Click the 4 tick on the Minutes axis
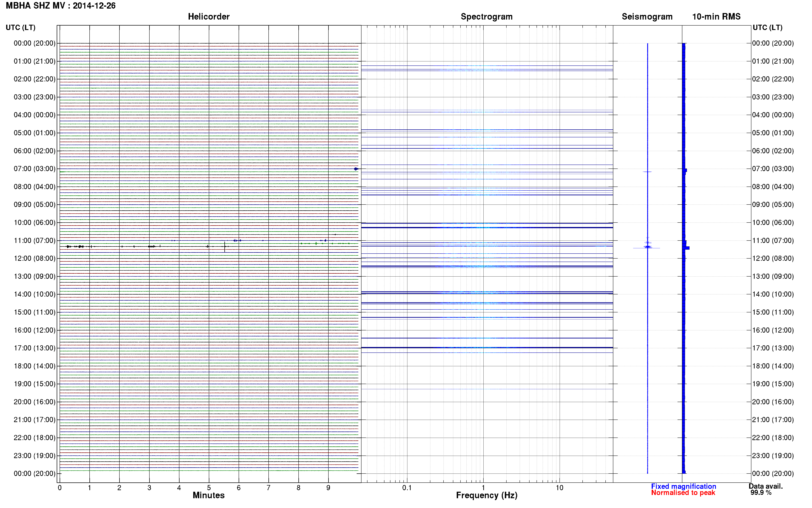This screenshot has width=812, height=508. click(179, 488)
